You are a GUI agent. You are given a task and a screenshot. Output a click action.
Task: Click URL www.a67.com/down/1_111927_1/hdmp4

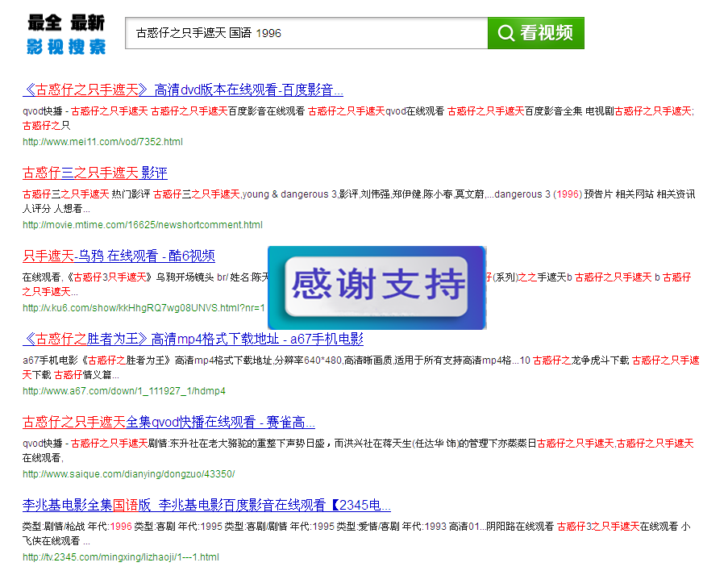[x=124, y=391]
